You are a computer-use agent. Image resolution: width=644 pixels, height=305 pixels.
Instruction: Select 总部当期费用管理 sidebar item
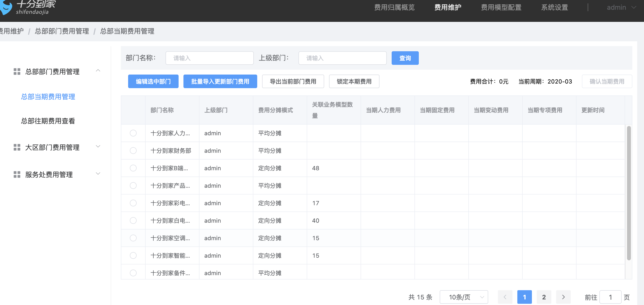[x=48, y=97]
